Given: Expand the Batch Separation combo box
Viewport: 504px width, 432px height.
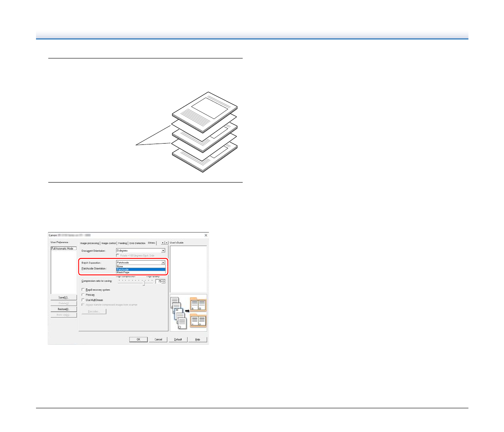Looking at the screenshot, I should [163, 263].
